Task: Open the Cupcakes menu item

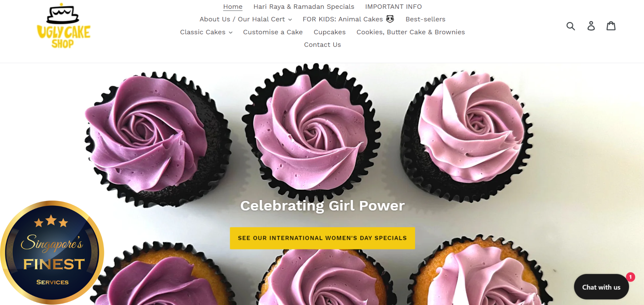Action: pos(329,32)
